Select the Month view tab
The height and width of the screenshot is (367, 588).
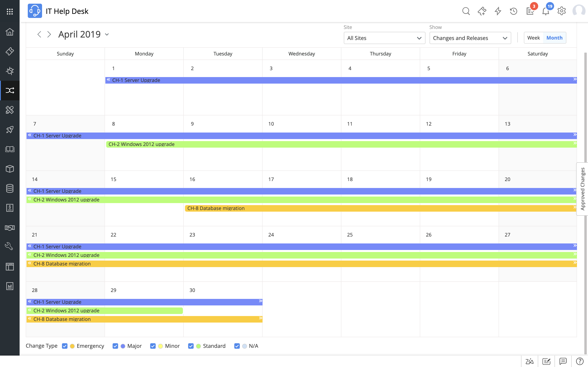tap(554, 38)
